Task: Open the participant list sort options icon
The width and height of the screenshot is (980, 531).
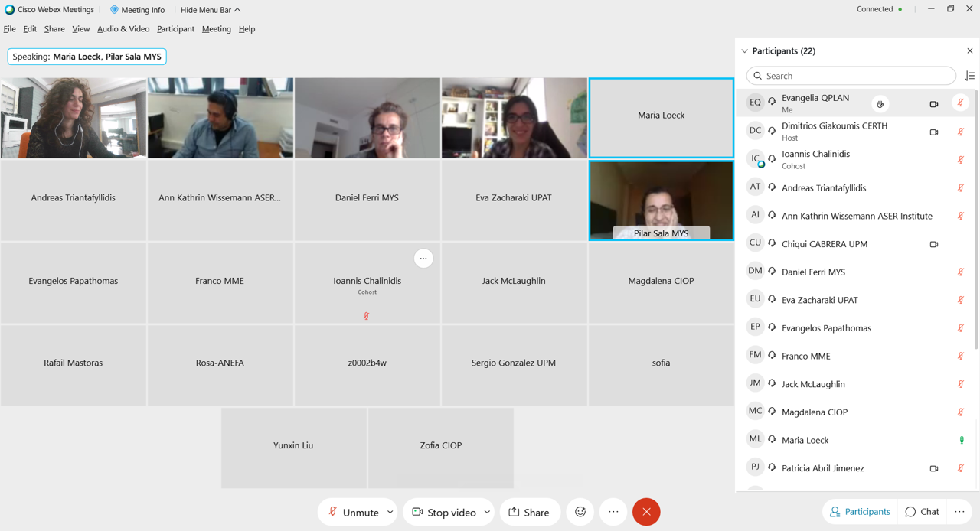Action: click(x=970, y=76)
